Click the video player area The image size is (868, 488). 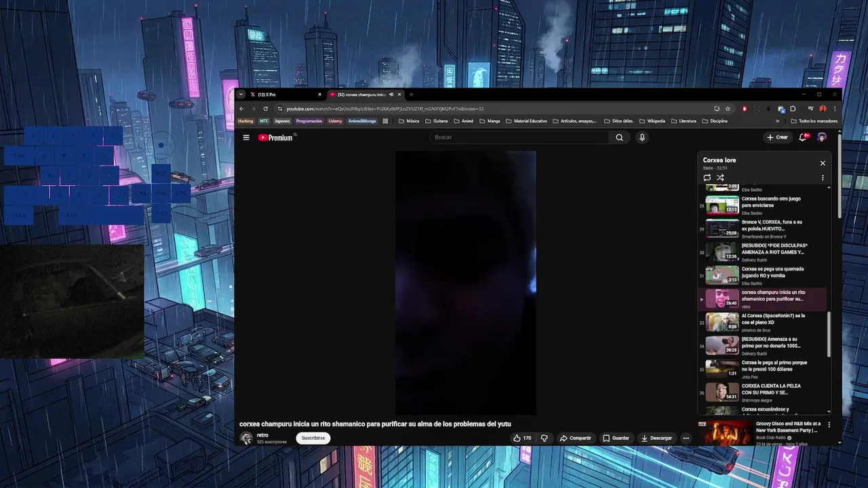point(466,283)
